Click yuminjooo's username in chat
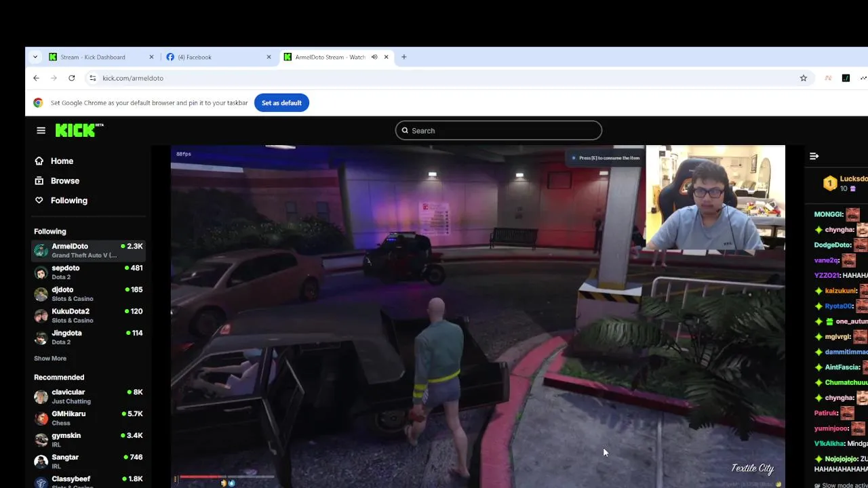868x488 pixels. [831, 428]
